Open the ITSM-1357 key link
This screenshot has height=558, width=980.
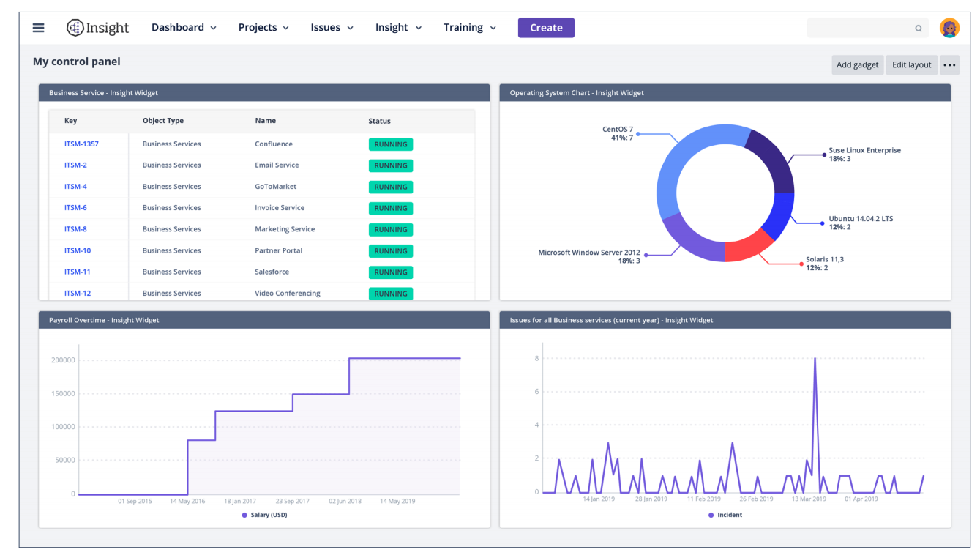(x=81, y=144)
